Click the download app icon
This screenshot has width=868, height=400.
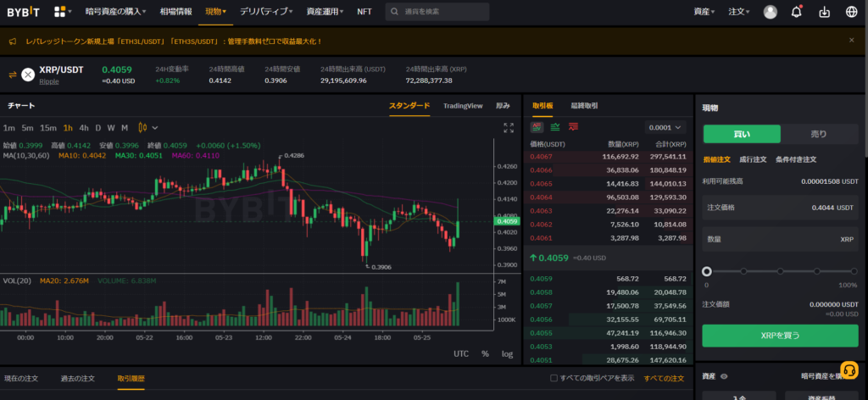[824, 12]
